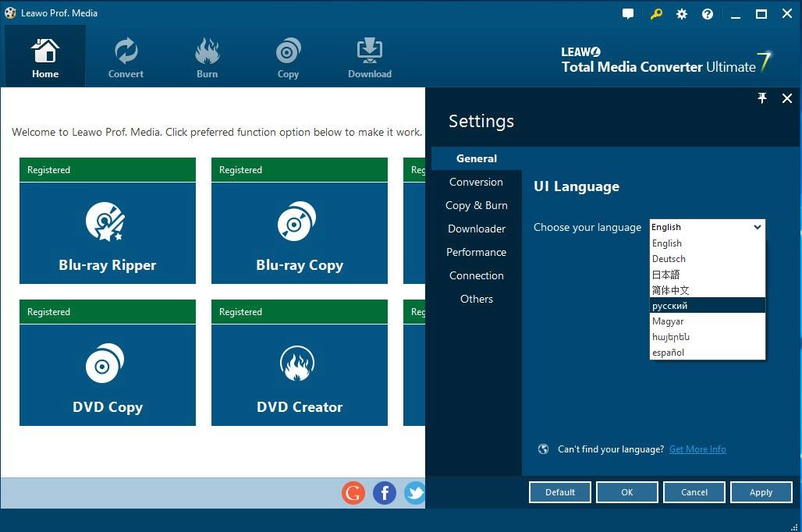Click the Cancel button
802x532 pixels.
694,492
